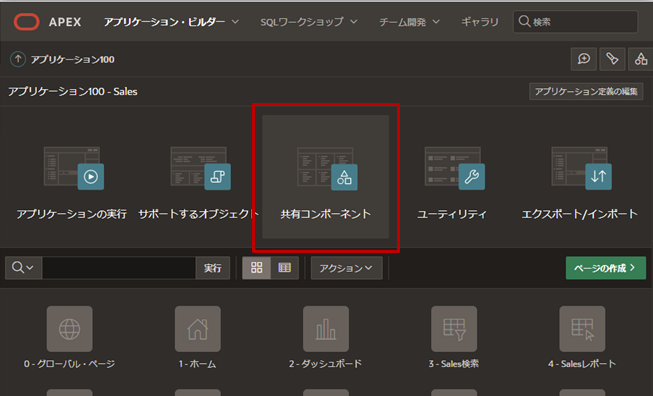
Task: Switch to report table view
Action: pos(284,268)
